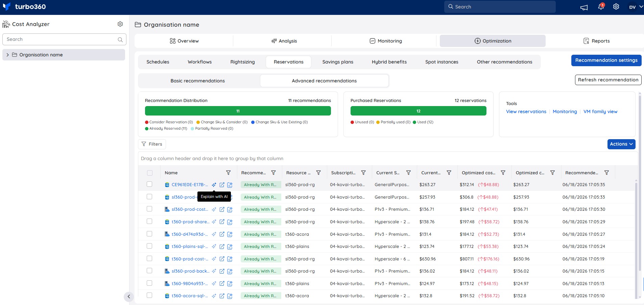Open the DV user profile dropdown
This screenshot has height=305, width=644.
point(636,7)
